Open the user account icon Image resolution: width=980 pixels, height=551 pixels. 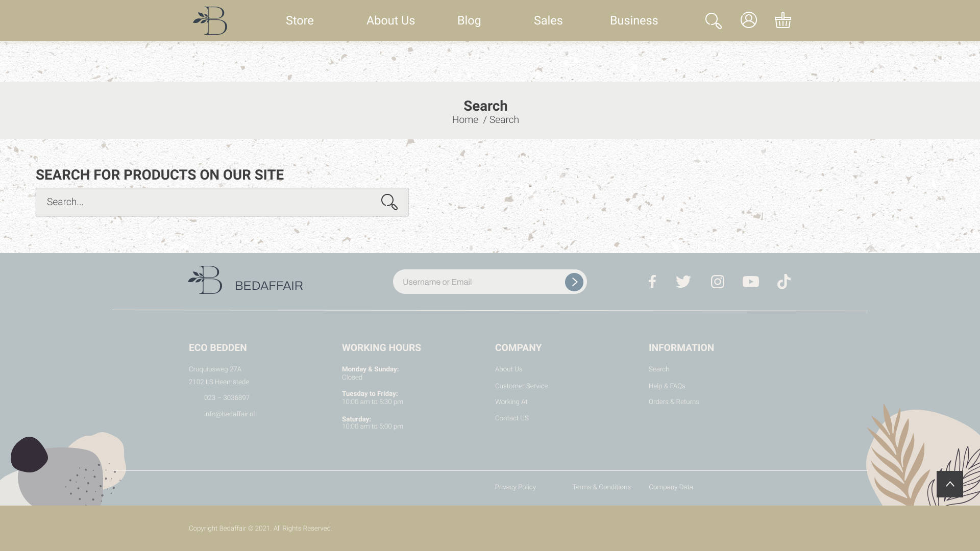[748, 20]
